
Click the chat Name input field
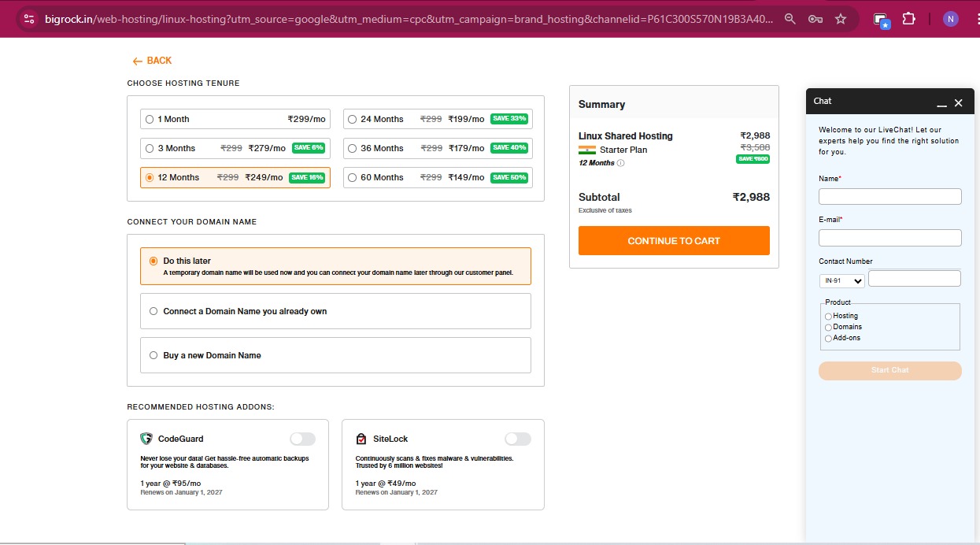point(889,197)
